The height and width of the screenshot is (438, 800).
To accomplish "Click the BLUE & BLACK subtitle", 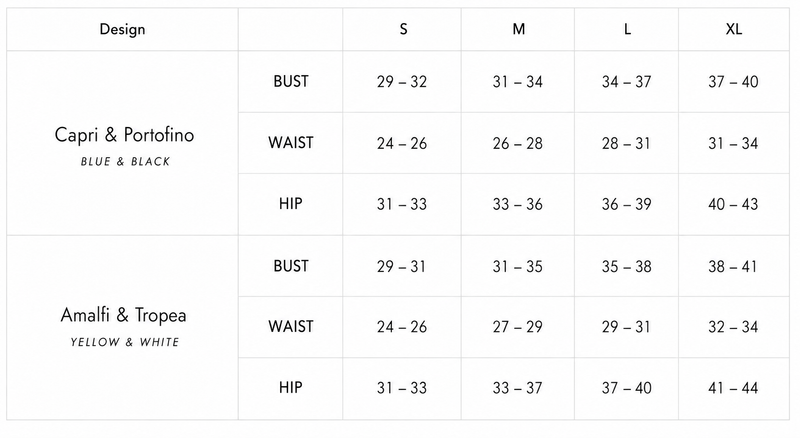I will (125, 162).
